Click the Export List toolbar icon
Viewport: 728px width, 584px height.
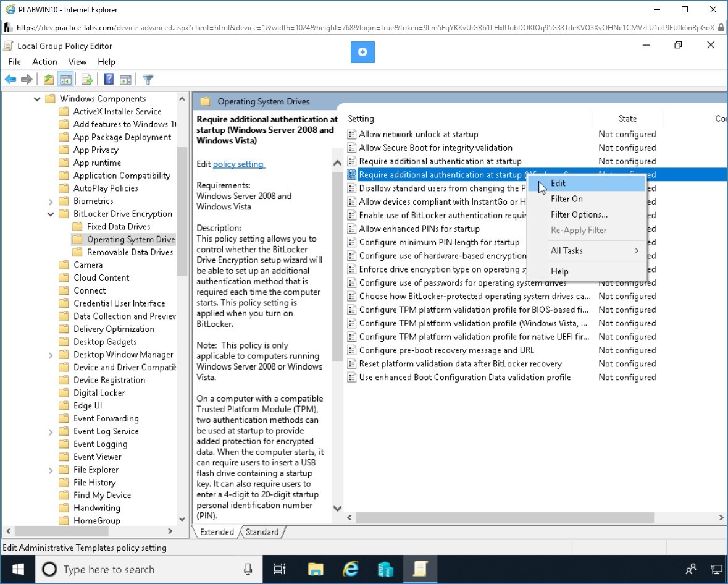[87, 80]
